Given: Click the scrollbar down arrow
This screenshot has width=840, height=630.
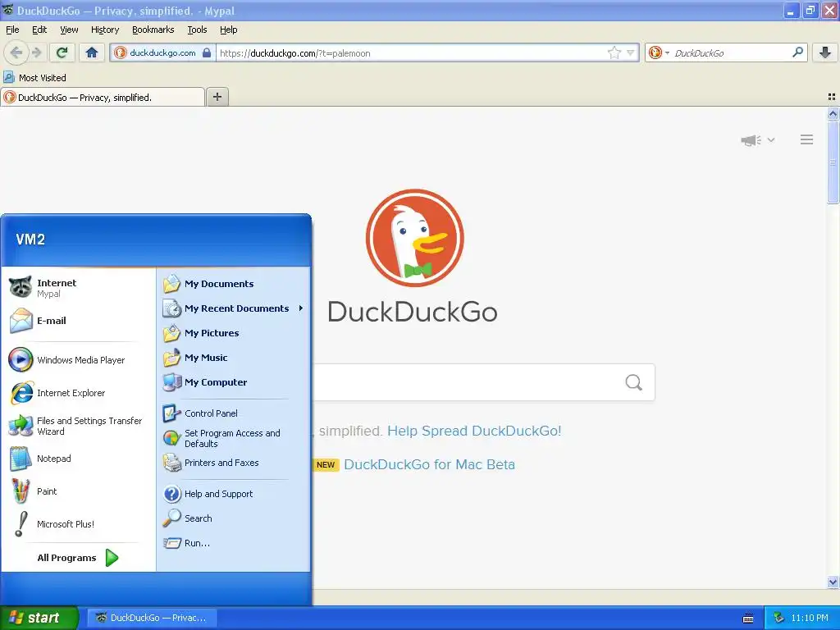Looking at the screenshot, I should 833,582.
